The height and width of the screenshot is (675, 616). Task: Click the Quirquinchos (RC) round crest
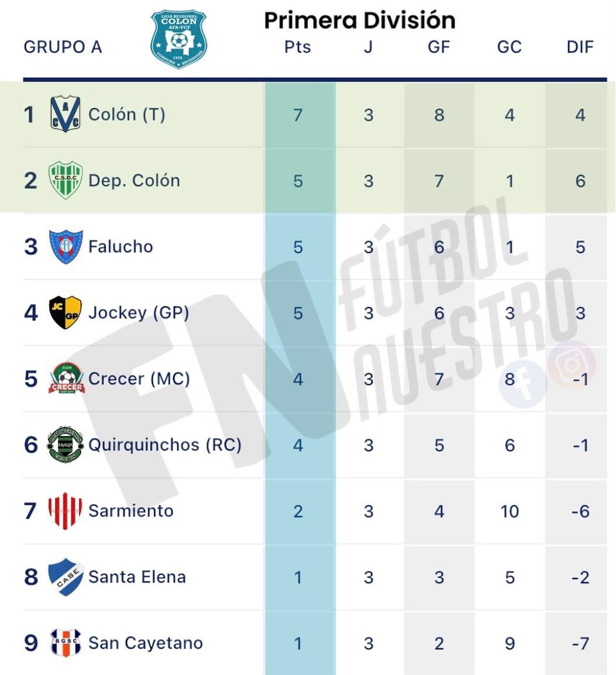pos(65,445)
